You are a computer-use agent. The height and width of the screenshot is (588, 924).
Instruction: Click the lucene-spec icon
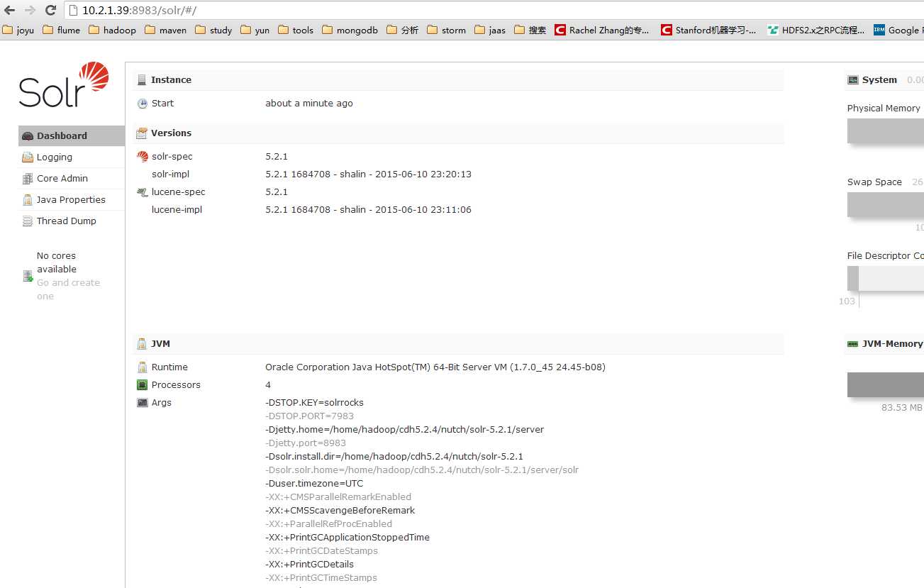click(143, 192)
